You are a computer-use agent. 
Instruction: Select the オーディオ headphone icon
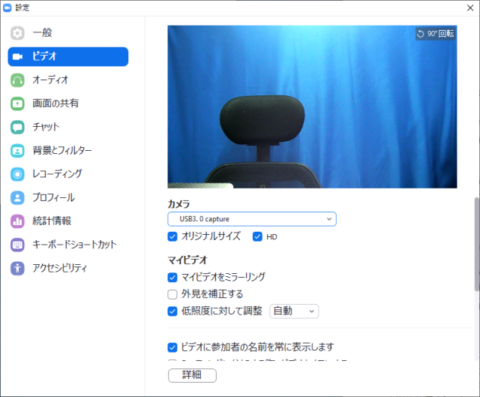(17, 80)
